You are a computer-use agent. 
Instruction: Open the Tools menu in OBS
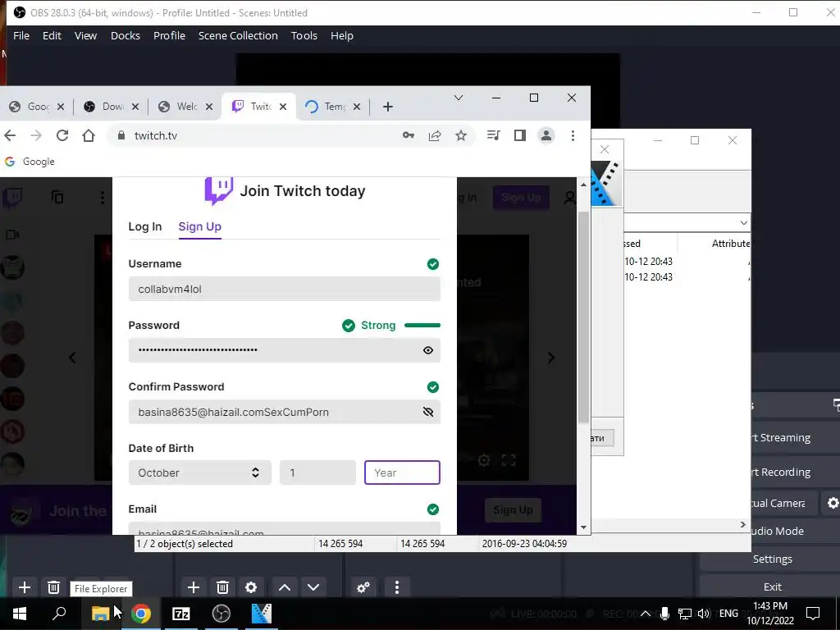point(304,35)
